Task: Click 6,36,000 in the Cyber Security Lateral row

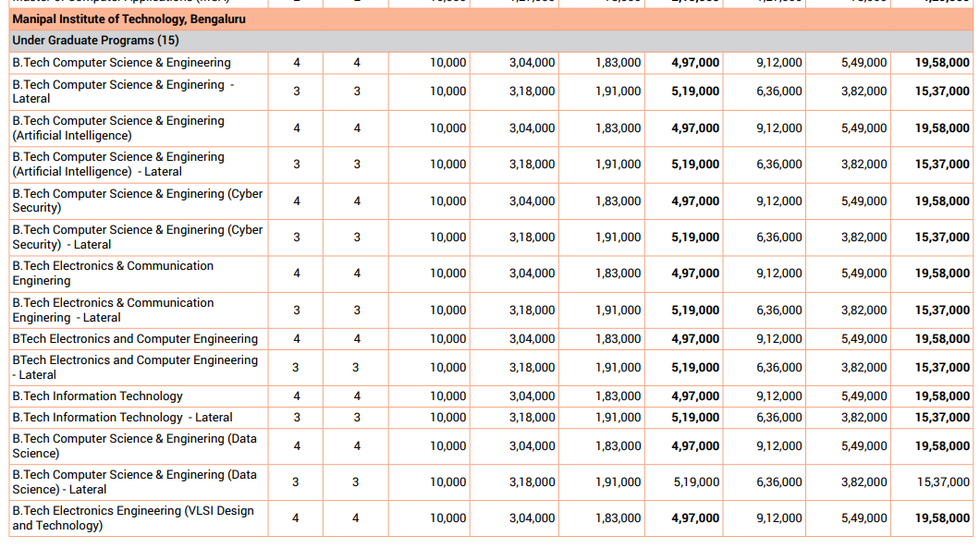Action: point(778,237)
